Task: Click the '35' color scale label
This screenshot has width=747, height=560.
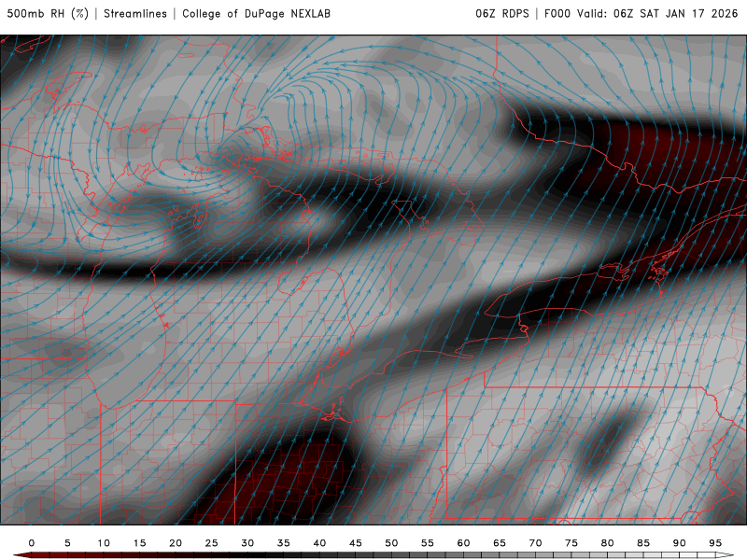Action: tap(284, 543)
